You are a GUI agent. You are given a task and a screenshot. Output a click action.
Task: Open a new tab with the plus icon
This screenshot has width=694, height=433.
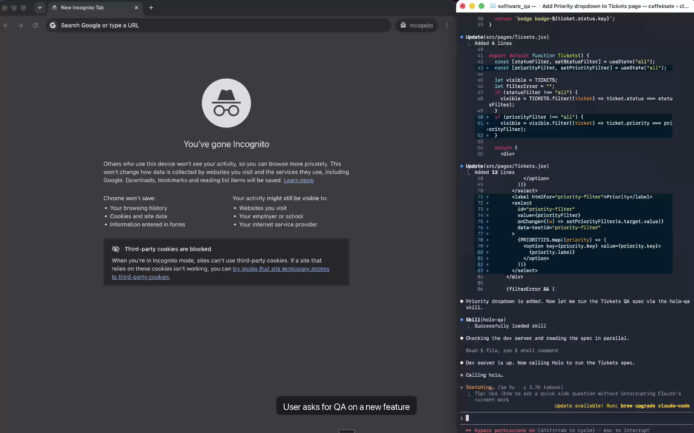click(151, 8)
